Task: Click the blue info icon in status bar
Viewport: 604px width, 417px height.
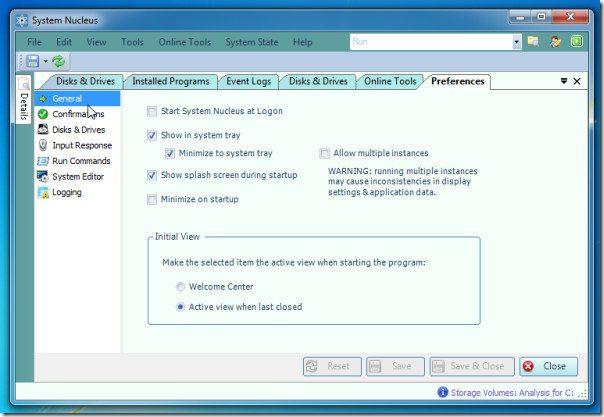Action: coord(443,392)
